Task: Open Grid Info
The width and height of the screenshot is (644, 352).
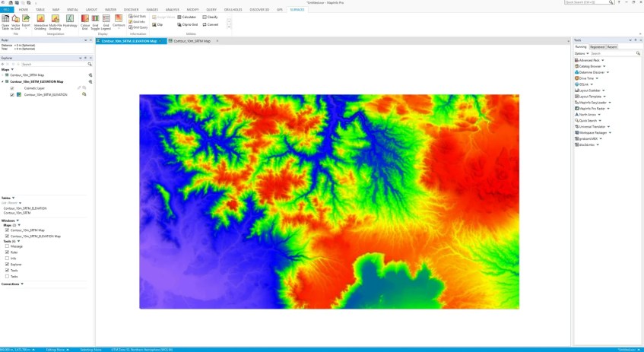Action: click(x=137, y=22)
